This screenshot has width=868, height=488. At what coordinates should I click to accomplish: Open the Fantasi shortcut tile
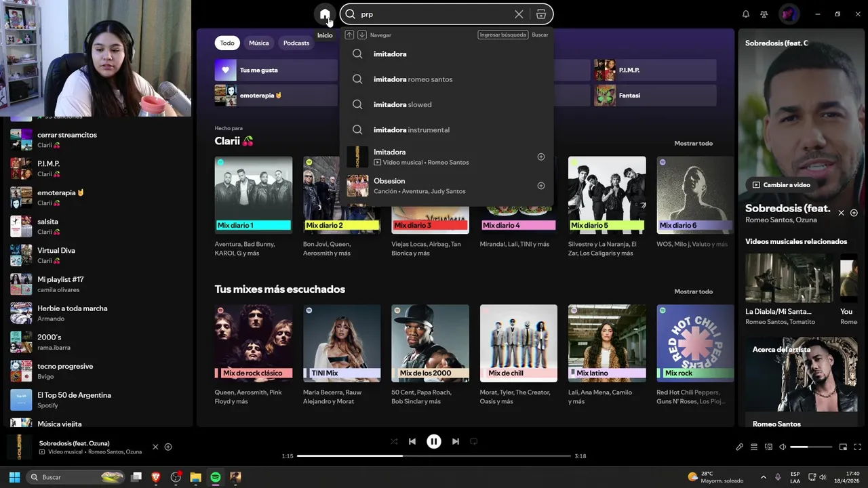pos(655,96)
